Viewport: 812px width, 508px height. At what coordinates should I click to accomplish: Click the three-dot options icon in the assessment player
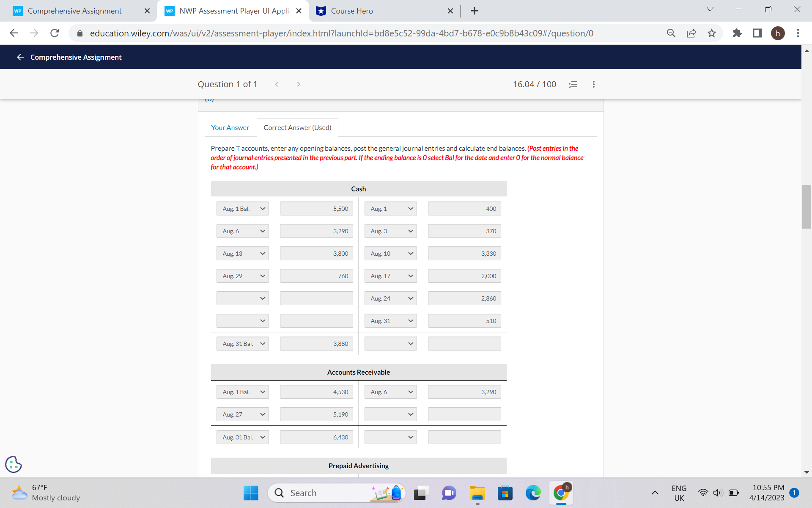tap(593, 84)
